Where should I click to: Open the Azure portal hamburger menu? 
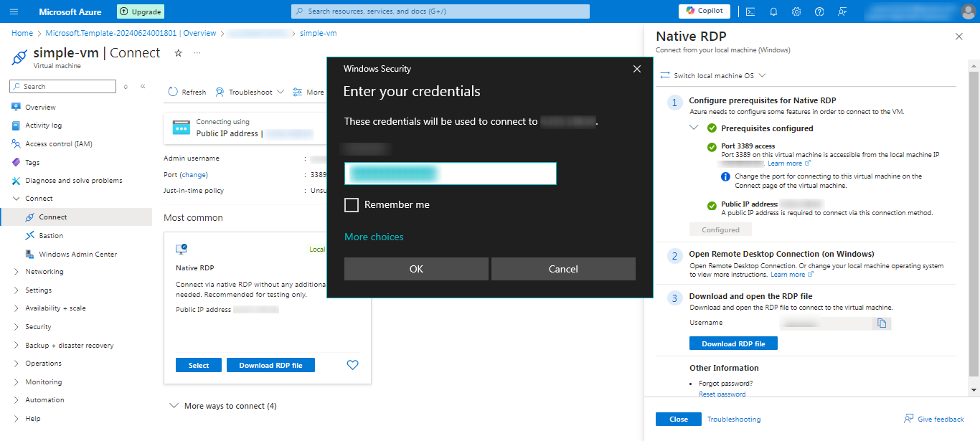(x=14, y=11)
